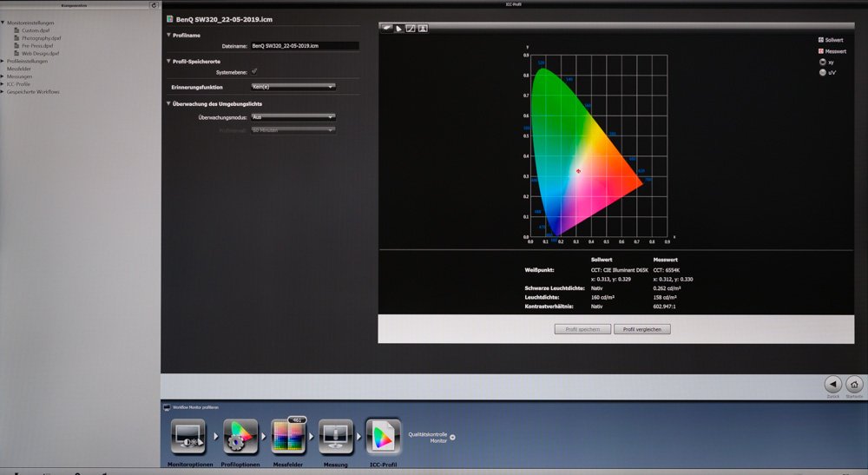The width and height of the screenshot is (868, 475).
Task: Expand the ICC-Profile tree node
Action: tap(3, 83)
